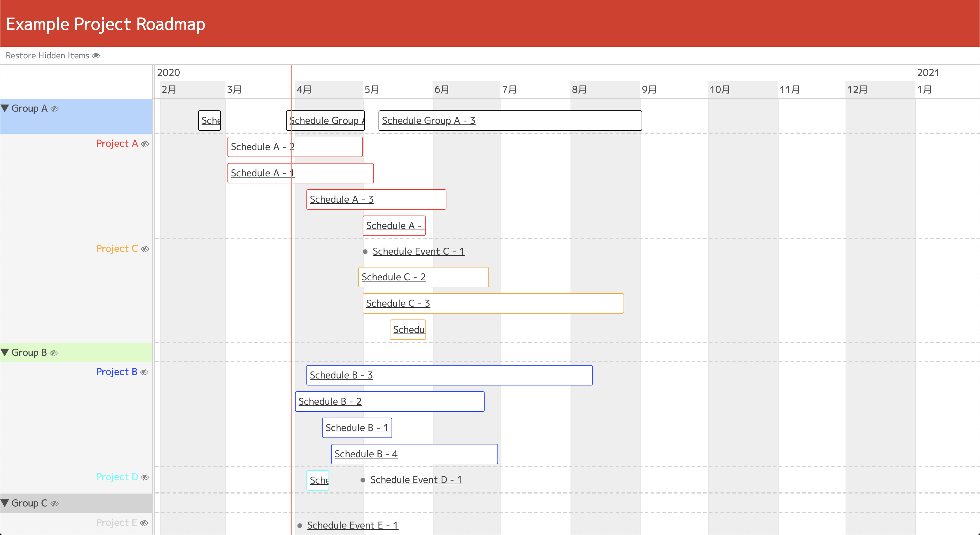Toggle Project E visibility eye icon
The image size is (980, 535).
[144, 523]
